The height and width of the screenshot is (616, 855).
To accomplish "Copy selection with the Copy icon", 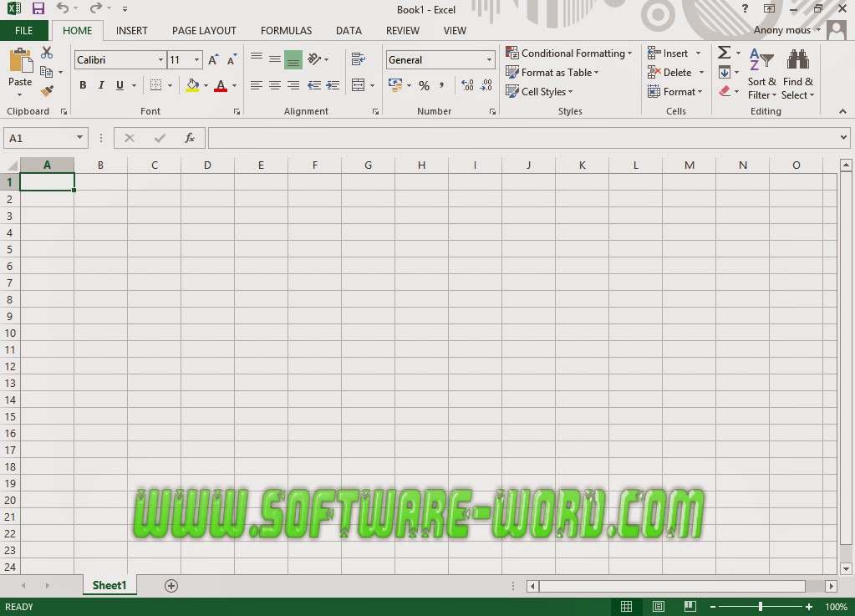I will (46, 71).
